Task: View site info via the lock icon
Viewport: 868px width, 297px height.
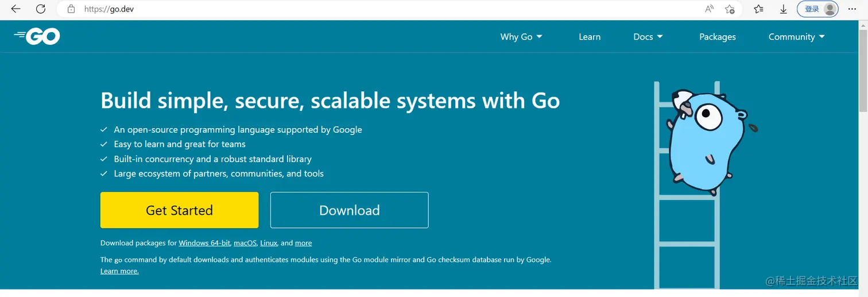Action: [x=71, y=9]
